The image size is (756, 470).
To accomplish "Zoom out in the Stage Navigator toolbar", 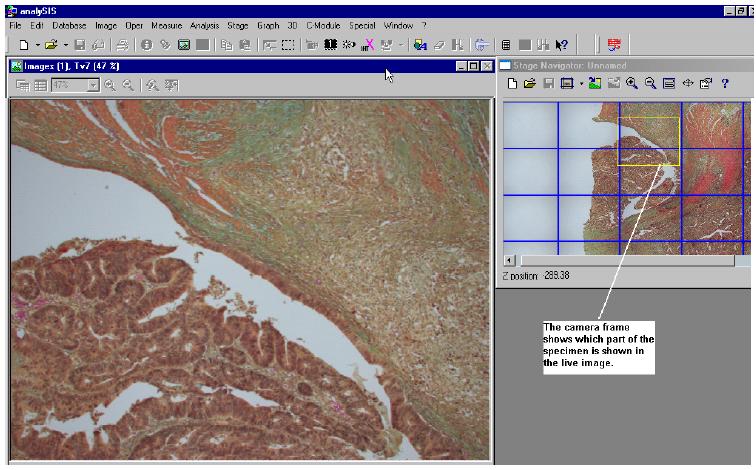I will 650,84.
